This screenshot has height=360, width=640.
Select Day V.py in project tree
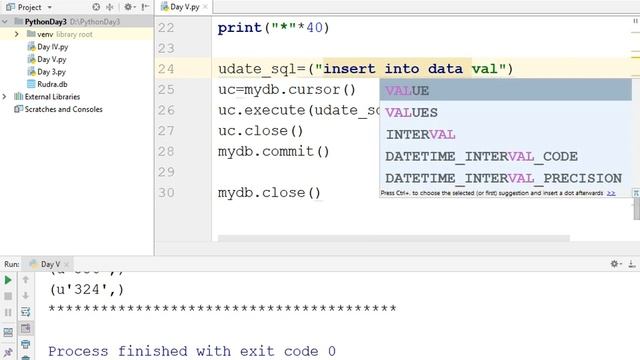coord(51,59)
